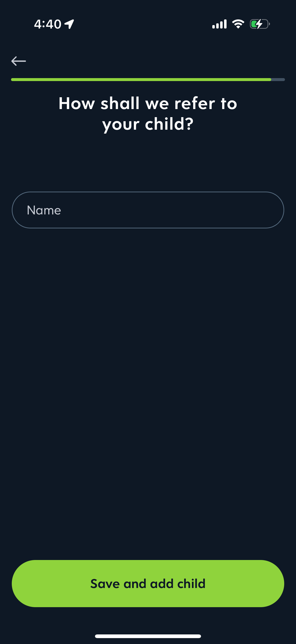Click the Wi-Fi status icon
The image size is (296, 644).
(238, 24)
